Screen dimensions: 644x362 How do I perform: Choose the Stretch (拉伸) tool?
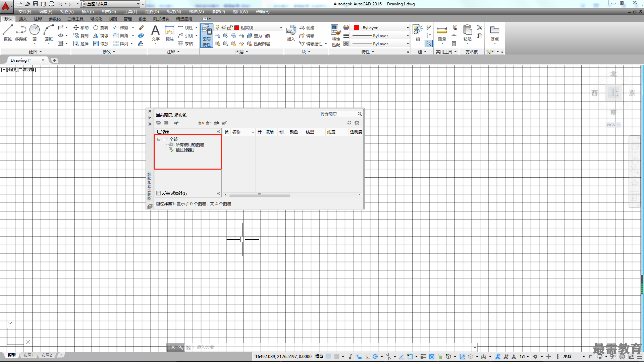click(81, 44)
